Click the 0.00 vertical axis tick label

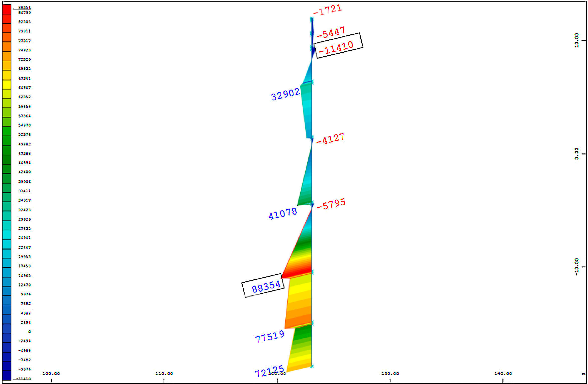(x=577, y=153)
